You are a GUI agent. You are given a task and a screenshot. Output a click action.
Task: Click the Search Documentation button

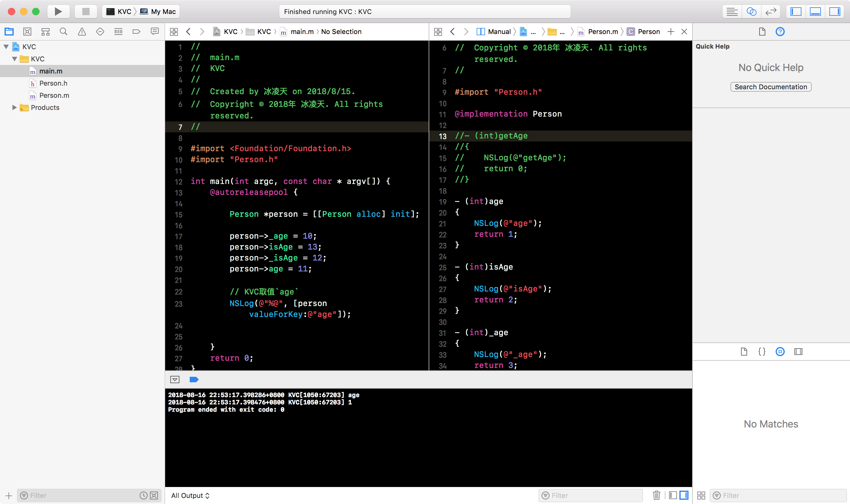pos(770,87)
